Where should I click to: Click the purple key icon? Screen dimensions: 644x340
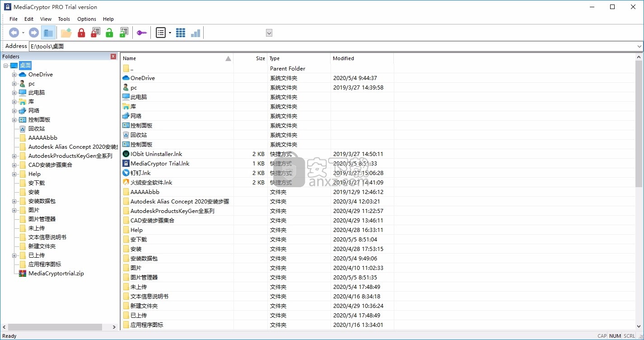tap(142, 33)
